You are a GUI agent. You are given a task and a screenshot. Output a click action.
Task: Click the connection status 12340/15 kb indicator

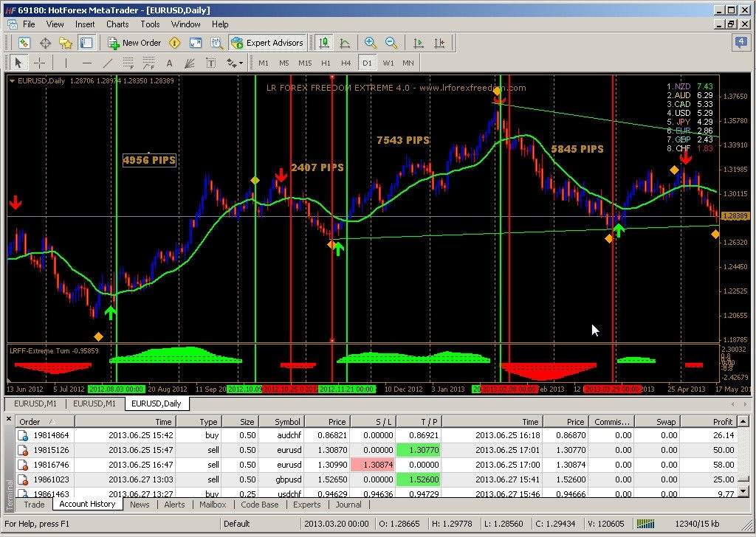pos(697,524)
